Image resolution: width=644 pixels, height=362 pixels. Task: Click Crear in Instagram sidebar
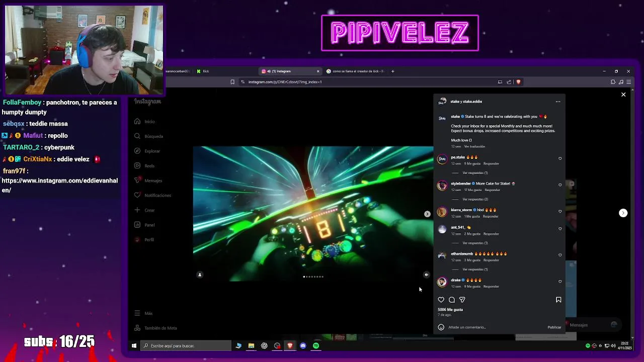coord(144,210)
